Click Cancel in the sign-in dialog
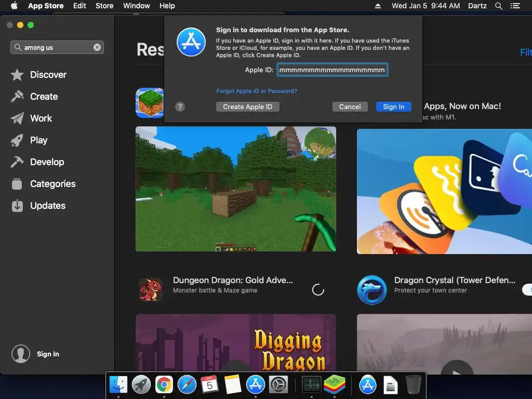This screenshot has height=399, width=532. click(x=350, y=107)
